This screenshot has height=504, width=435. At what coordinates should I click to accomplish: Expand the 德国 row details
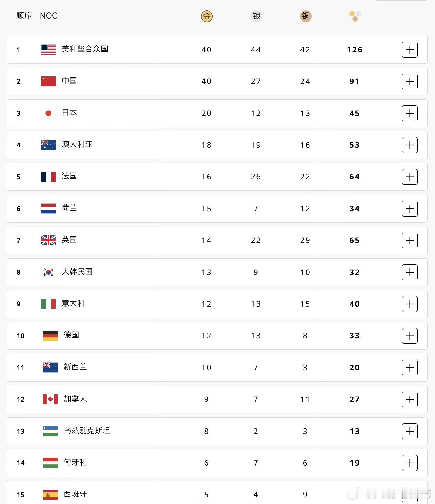(x=410, y=336)
